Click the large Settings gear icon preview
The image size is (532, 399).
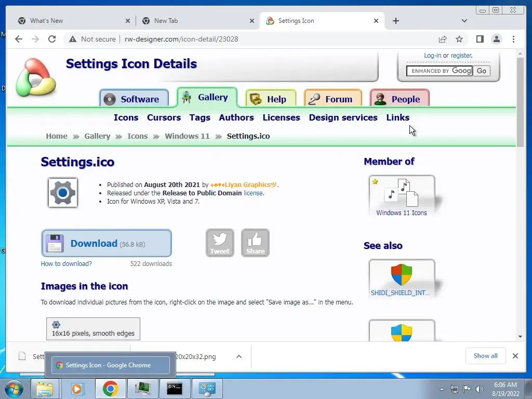click(63, 193)
